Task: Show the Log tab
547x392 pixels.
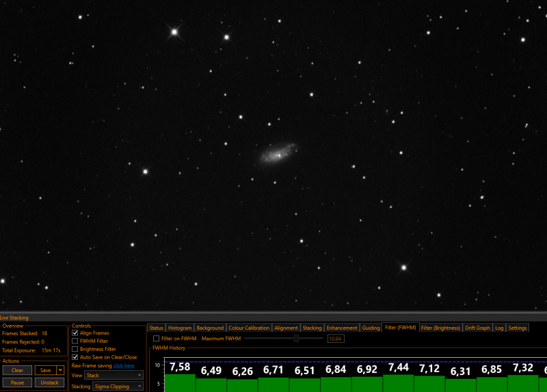Action: (499, 328)
